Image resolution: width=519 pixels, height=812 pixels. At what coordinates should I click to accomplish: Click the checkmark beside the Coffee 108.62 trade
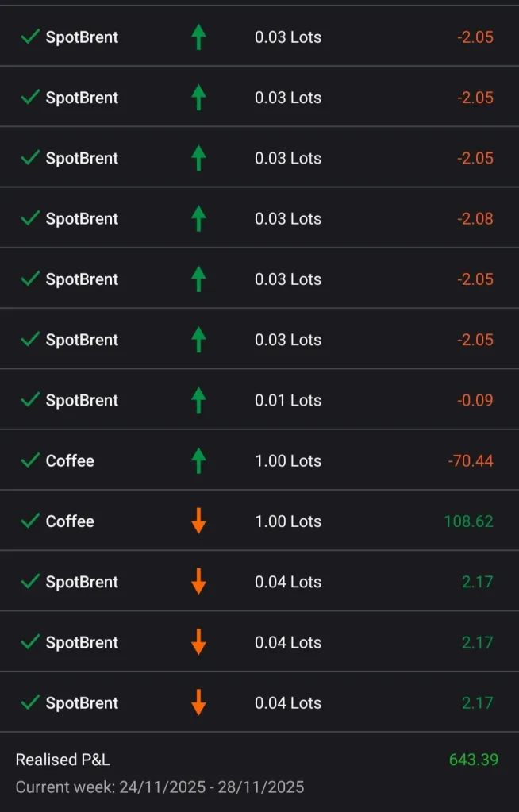30,521
